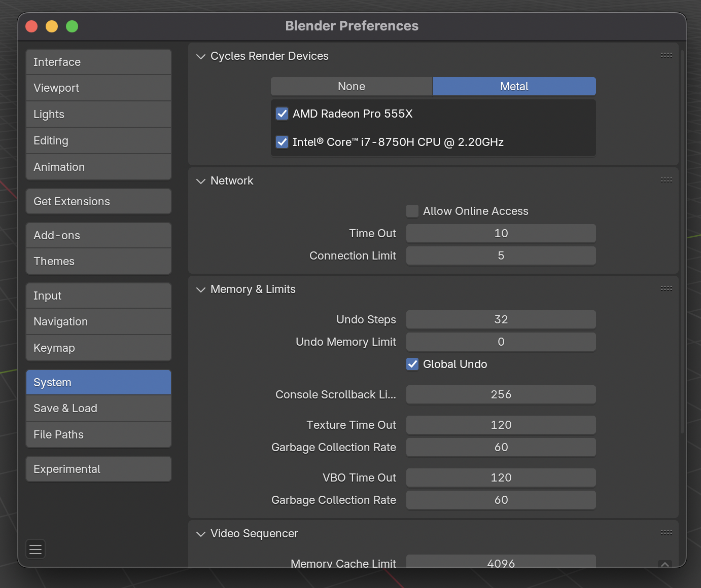
Task: Collapse the Memory & Limits panel
Action: click(201, 289)
